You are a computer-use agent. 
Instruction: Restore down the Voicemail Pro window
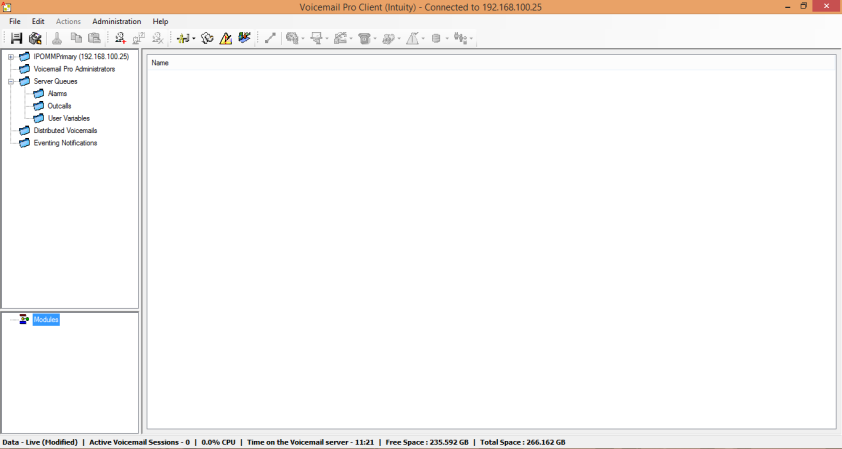(804, 6)
